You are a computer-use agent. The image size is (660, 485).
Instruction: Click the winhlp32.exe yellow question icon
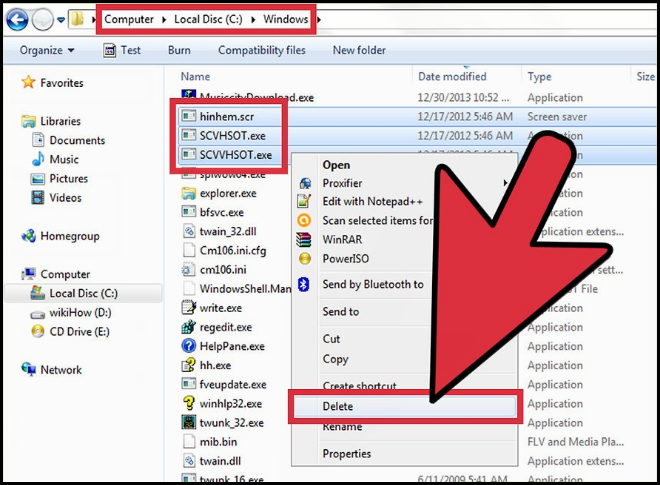(188, 403)
